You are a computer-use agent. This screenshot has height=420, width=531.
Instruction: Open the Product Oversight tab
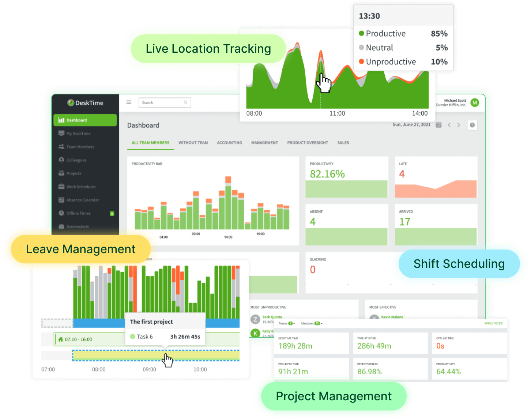308,143
